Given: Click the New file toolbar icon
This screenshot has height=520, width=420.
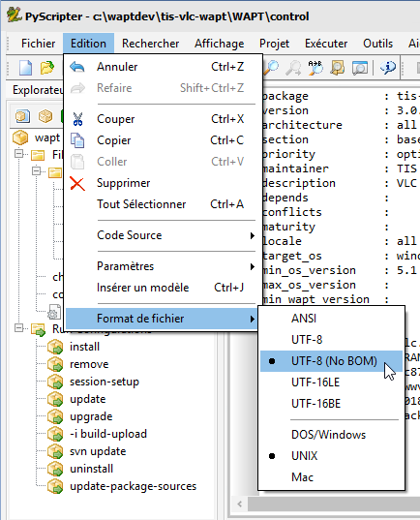Looking at the screenshot, I should (x=25, y=68).
